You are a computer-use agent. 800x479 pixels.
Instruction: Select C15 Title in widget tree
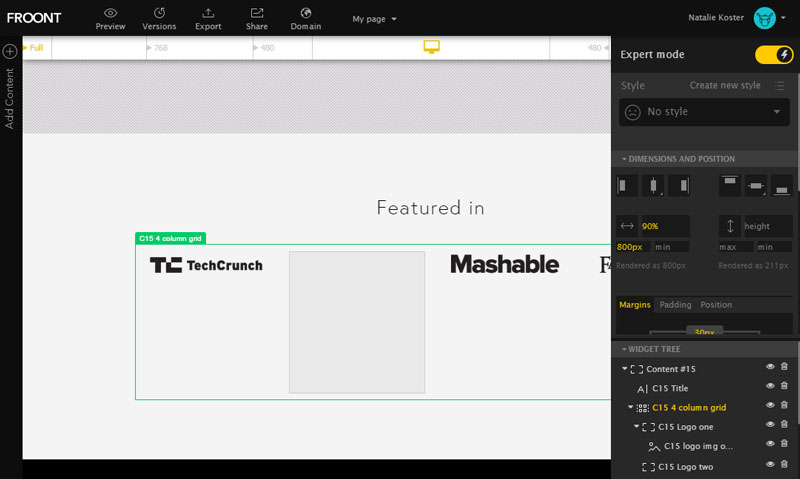pos(670,388)
